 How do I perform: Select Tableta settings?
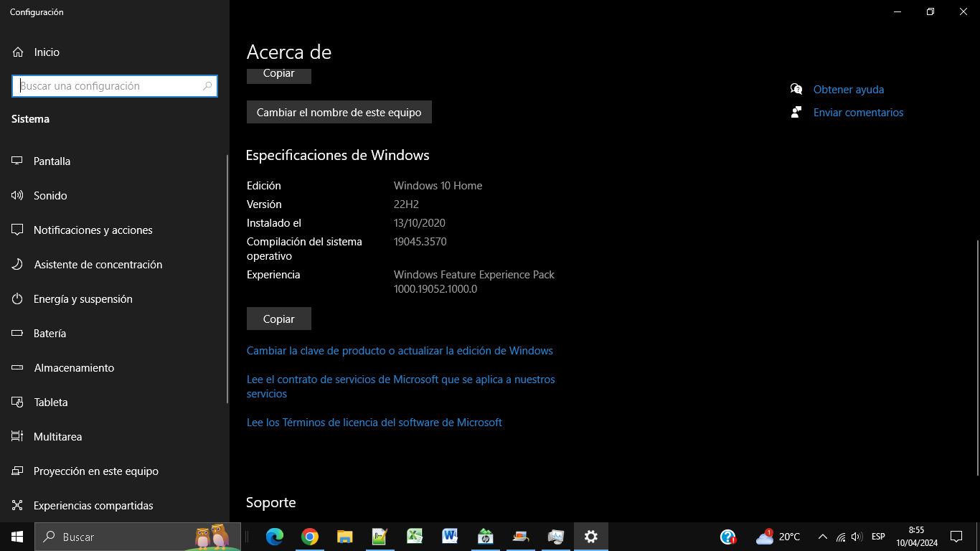[x=115, y=402]
